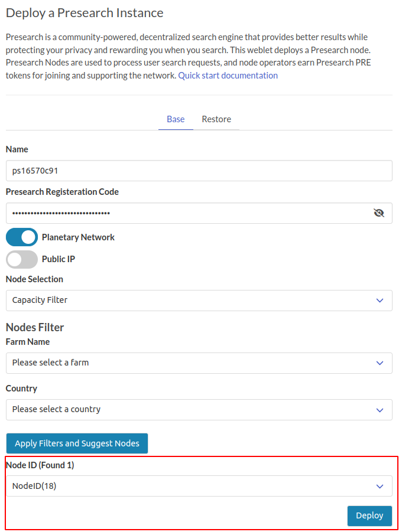Viewport: 402px width, 532px height.
Task: Select the Base tab
Action: click(x=176, y=119)
